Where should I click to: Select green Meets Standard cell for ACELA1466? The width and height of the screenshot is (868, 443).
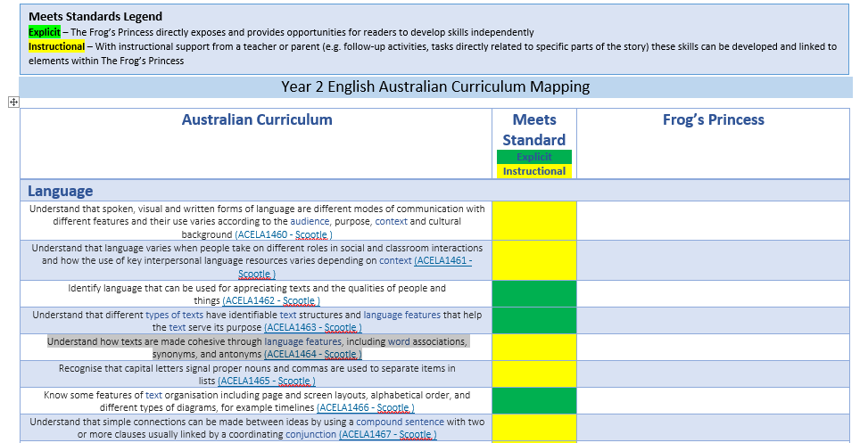coord(534,401)
